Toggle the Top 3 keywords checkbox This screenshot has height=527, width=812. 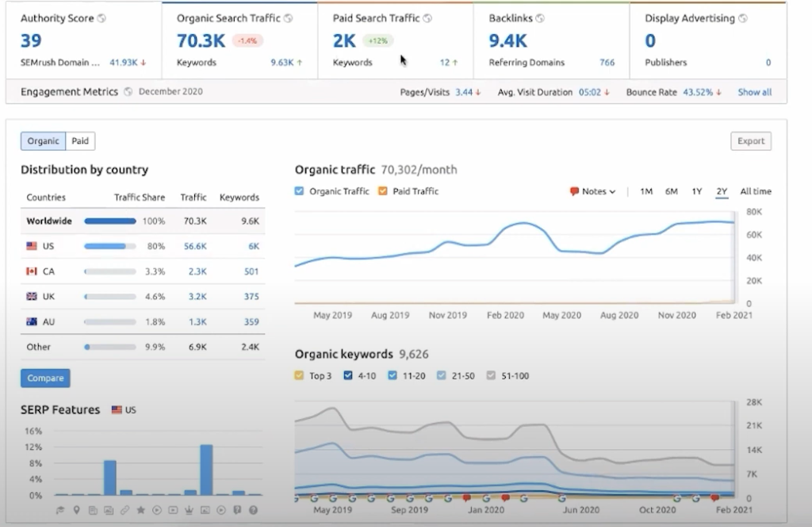[x=299, y=375]
